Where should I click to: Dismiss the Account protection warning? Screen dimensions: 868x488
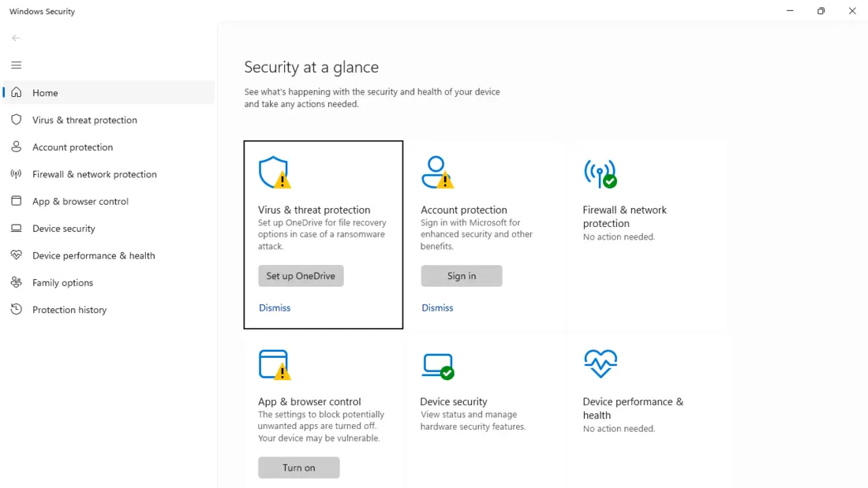[437, 307]
